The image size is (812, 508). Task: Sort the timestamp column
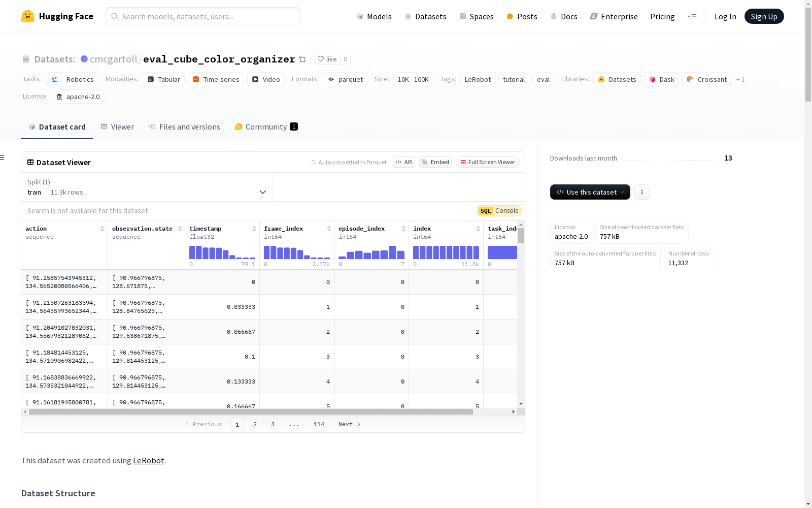coord(254,229)
